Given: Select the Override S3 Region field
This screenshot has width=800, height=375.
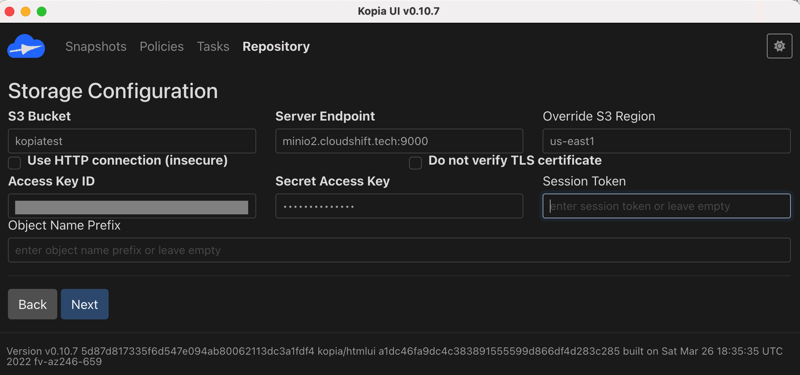Looking at the screenshot, I should [x=667, y=141].
